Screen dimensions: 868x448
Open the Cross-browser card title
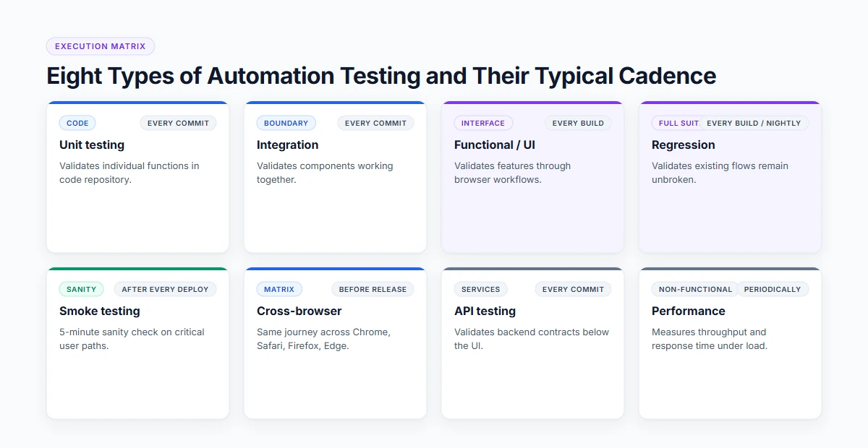[299, 311]
